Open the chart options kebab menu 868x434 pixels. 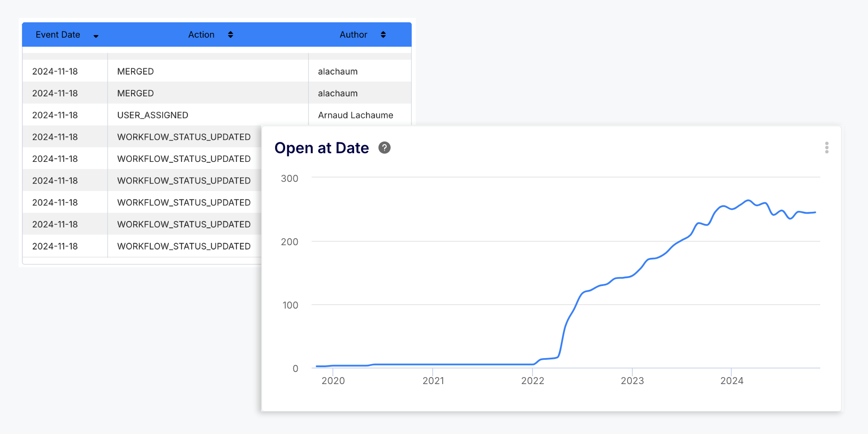click(x=828, y=148)
